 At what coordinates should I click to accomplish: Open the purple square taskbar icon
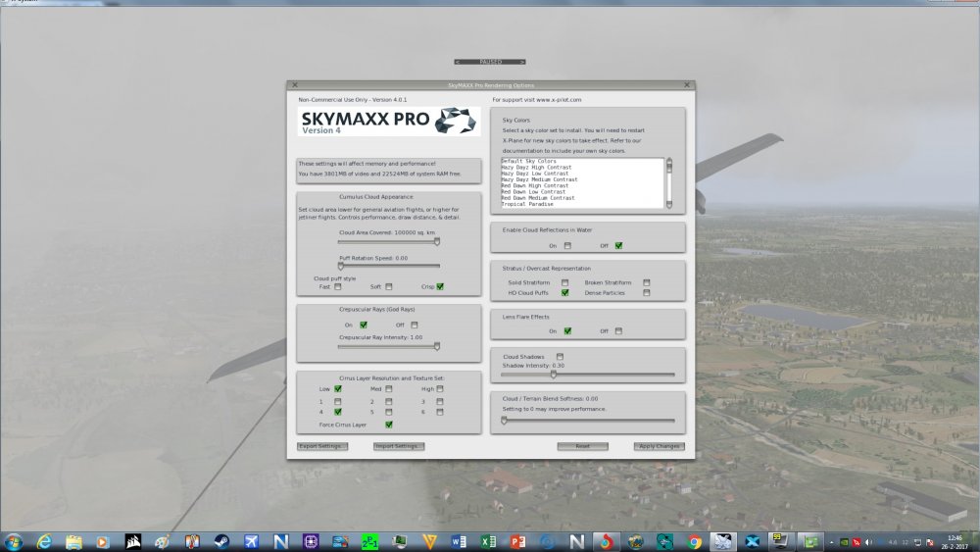[311, 541]
